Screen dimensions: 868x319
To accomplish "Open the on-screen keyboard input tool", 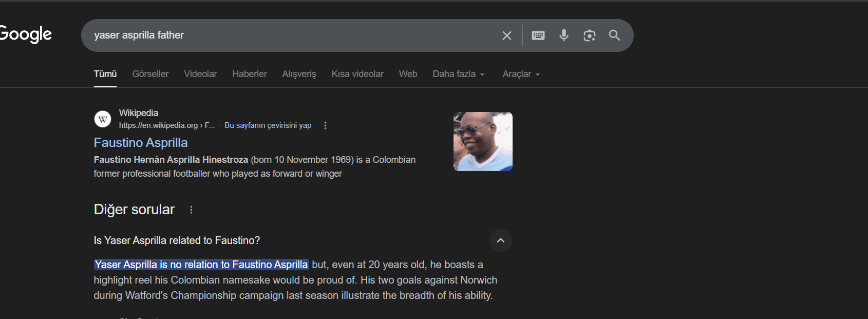I will tap(538, 35).
